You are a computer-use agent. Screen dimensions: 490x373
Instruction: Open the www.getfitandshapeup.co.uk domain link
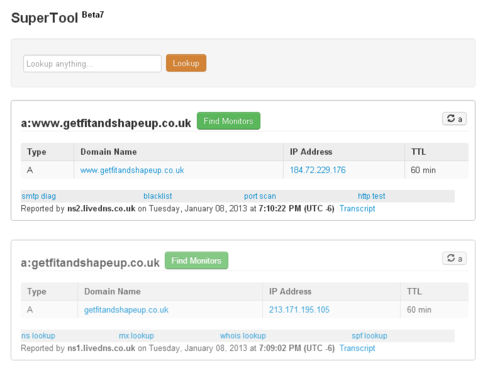[x=132, y=170]
